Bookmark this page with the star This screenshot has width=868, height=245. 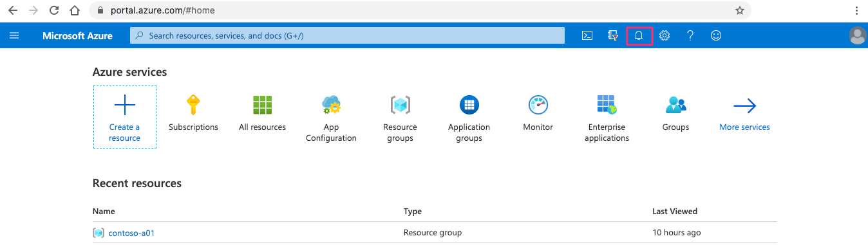pyautogui.click(x=740, y=10)
